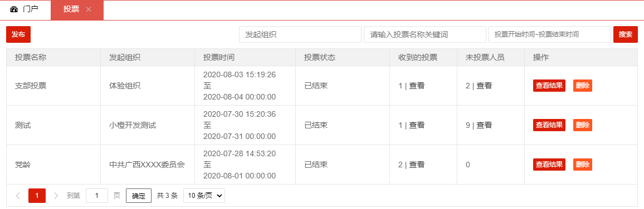644x209 pixels.
Task: Go to next page arrow
Action: click(x=56, y=196)
